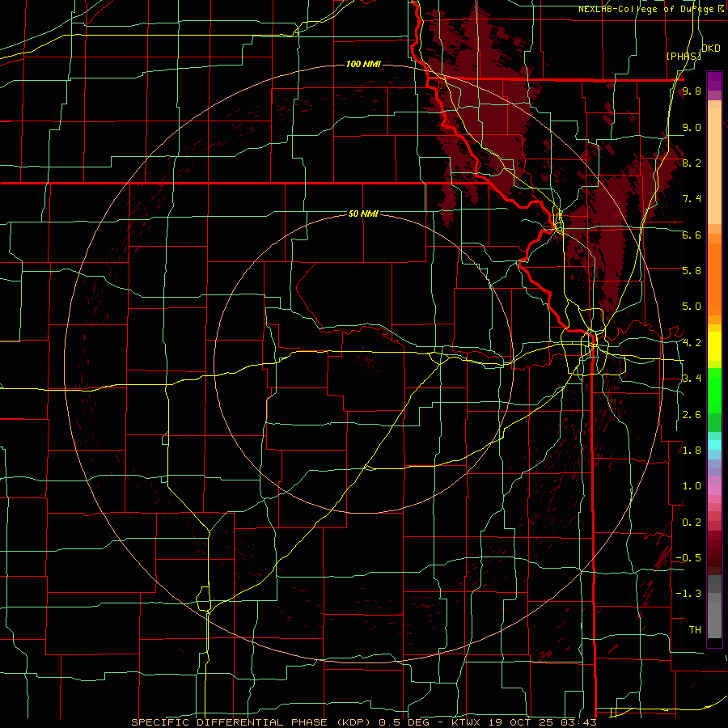
Task: Click the 4.2 value on color scale
Action: 692,343
